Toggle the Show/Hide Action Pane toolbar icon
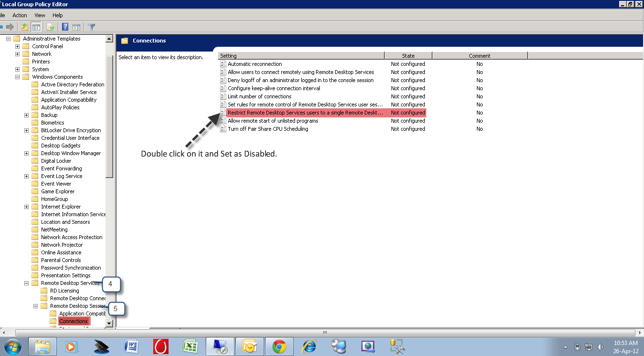Screen dimensions: 644x356 tap(76, 27)
